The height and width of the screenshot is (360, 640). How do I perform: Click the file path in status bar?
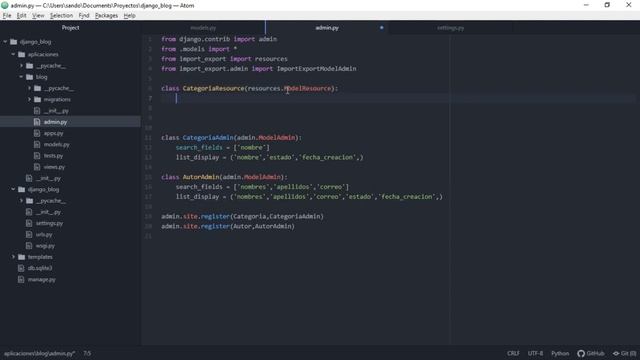tap(40, 353)
